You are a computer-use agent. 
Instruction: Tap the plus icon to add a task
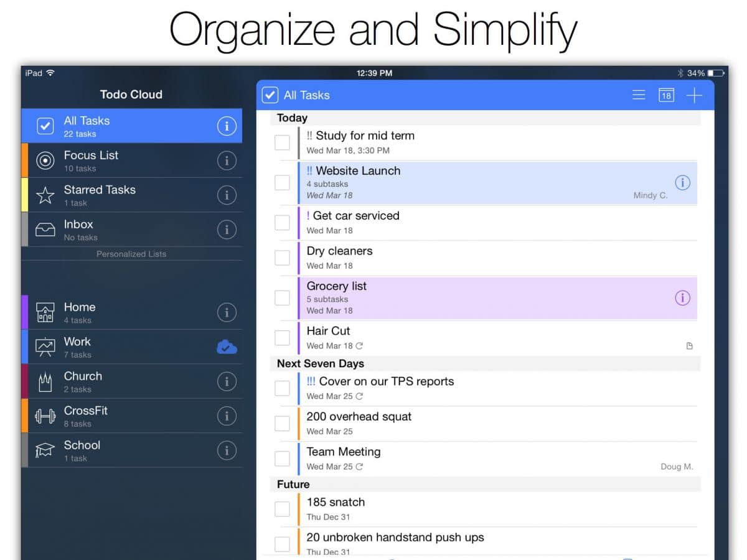tap(694, 95)
